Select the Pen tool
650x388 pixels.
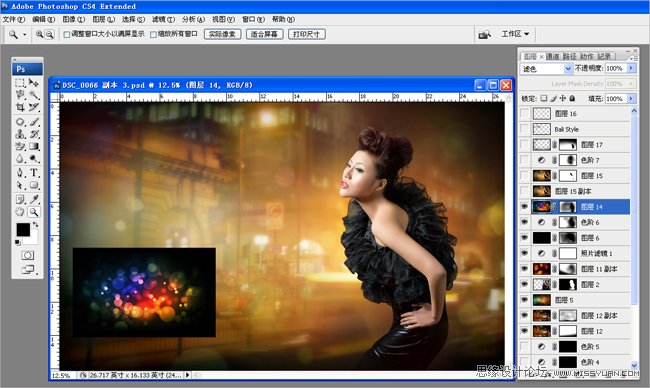[x=20, y=173]
